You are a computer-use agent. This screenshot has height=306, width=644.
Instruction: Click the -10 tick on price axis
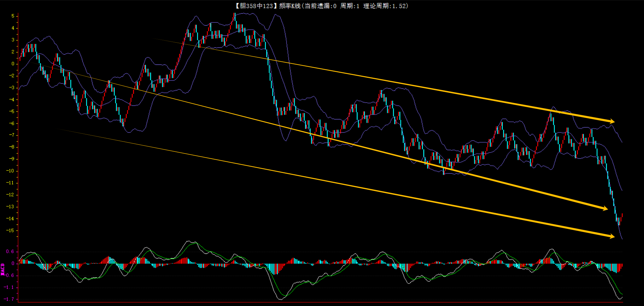tap(10, 171)
